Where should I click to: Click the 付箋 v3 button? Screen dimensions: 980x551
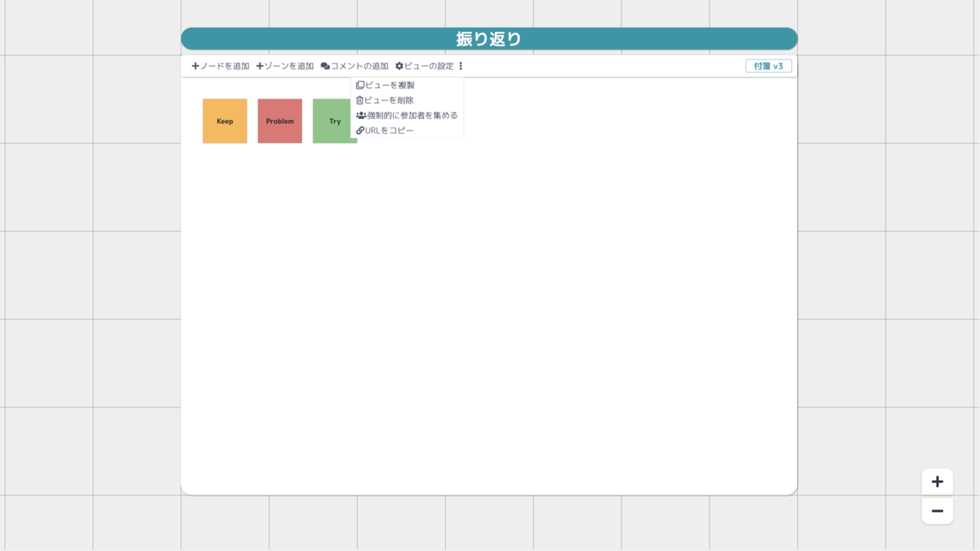(x=769, y=66)
